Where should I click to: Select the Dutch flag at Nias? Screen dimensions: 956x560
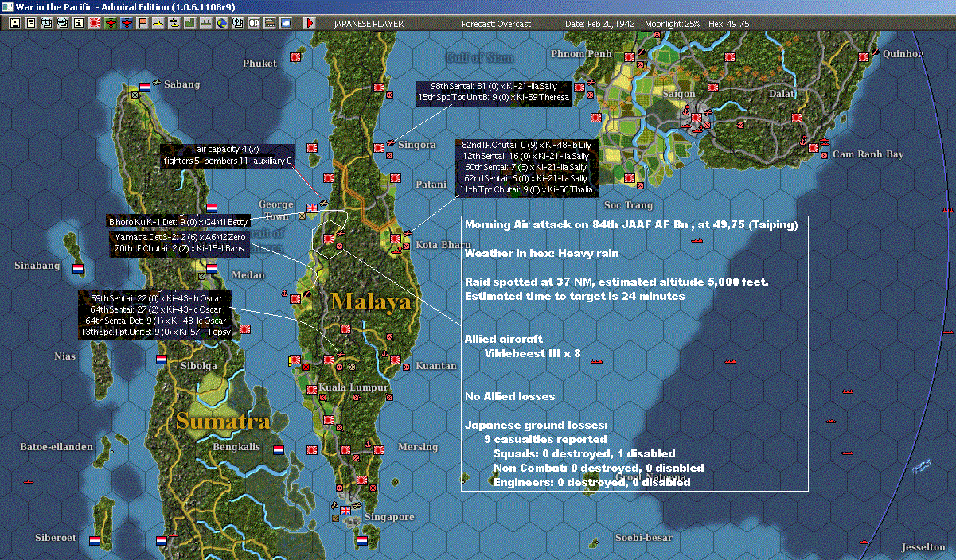[x=162, y=359]
